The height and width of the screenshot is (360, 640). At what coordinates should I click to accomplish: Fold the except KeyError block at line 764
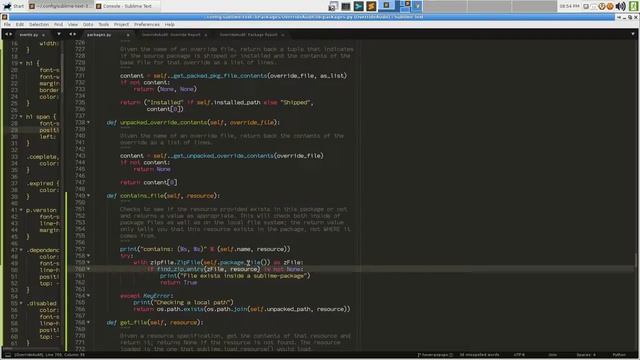(x=89, y=296)
